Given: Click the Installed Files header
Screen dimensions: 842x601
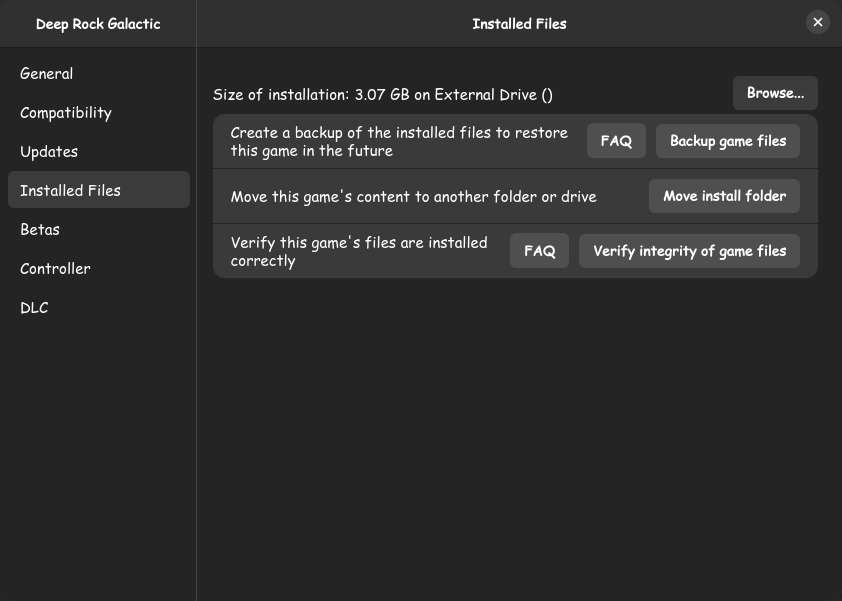Looking at the screenshot, I should pyautogui.click(x=519, y=23).
